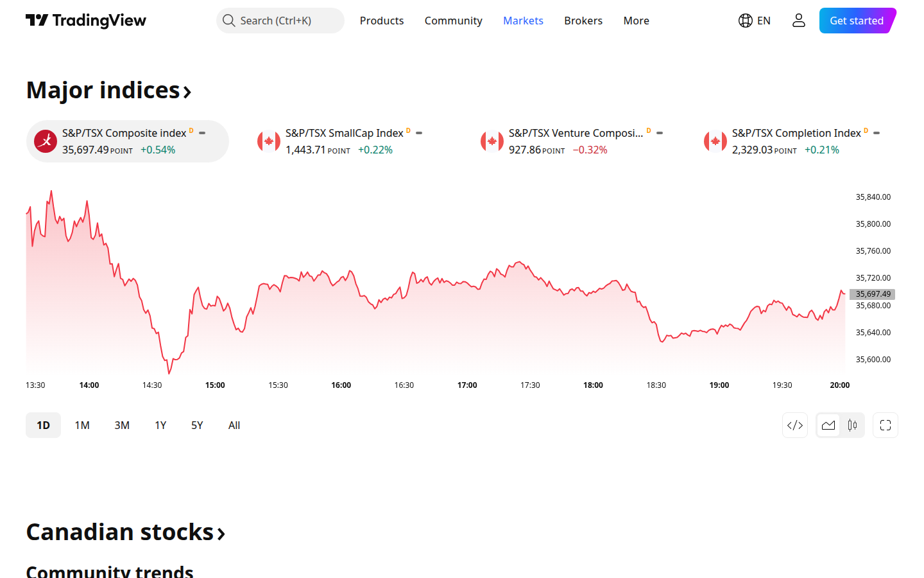
Task: Open the More menu
Action: pyautogui.click(x=637, y=21)
